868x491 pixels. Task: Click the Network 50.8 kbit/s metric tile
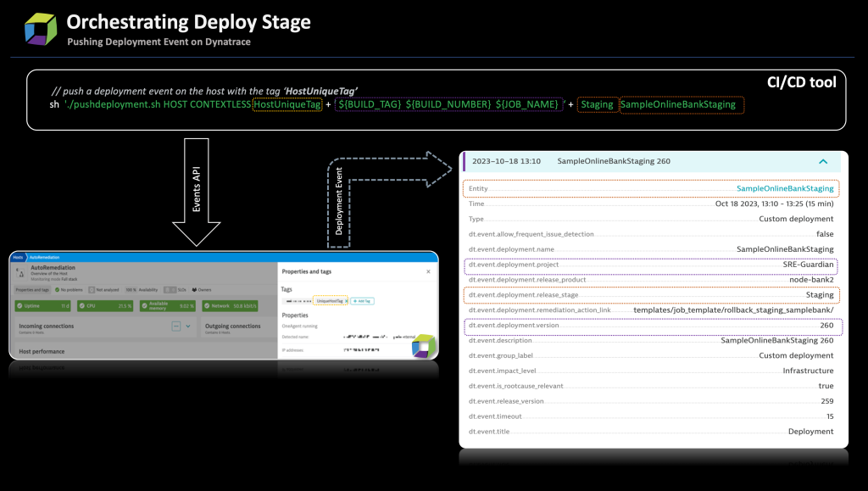(x=231, y=305)
